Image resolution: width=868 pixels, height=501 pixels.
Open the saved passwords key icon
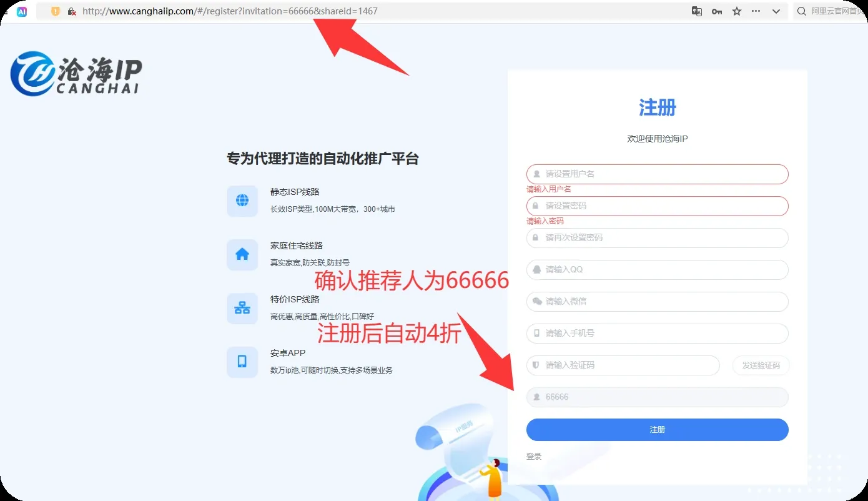(717, 11)
